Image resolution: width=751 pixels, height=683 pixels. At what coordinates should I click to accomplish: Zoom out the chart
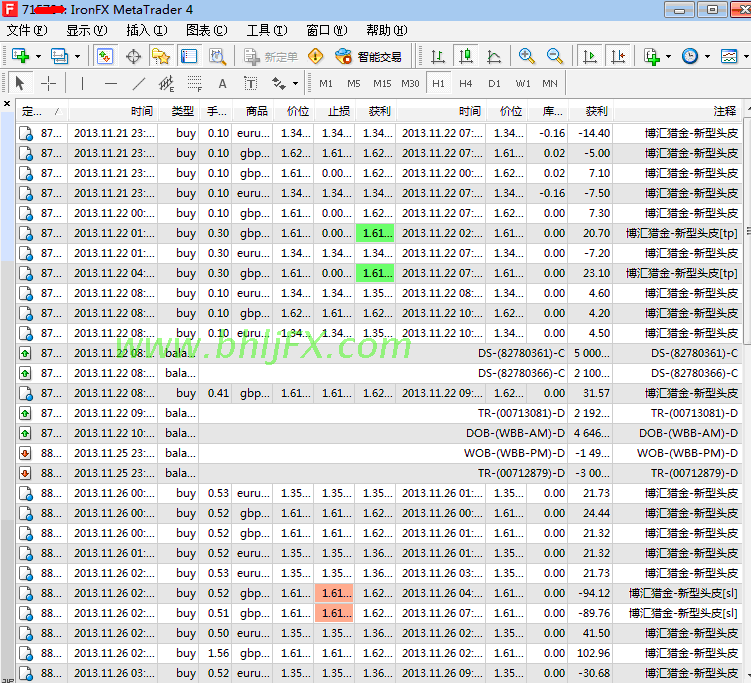(x=555, y=57)
